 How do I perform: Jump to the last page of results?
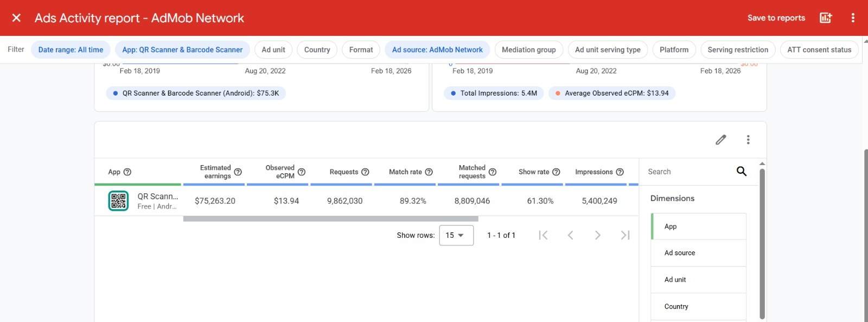(625, 235)
